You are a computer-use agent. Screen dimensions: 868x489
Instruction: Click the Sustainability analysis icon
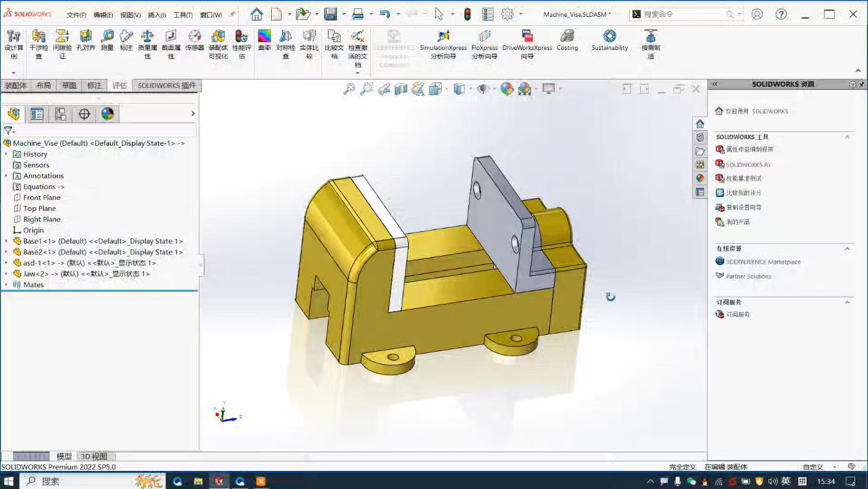(x=609, y=42)
